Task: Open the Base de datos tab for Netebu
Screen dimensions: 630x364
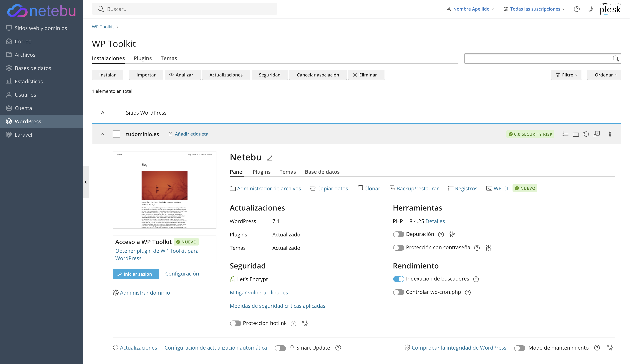Action: pyautogui.click(x=322, y=172)
